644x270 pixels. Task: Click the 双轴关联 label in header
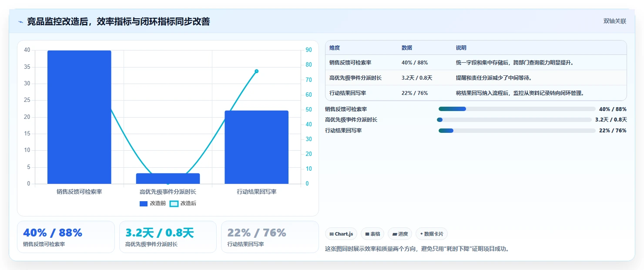click(x=615, y=21)
